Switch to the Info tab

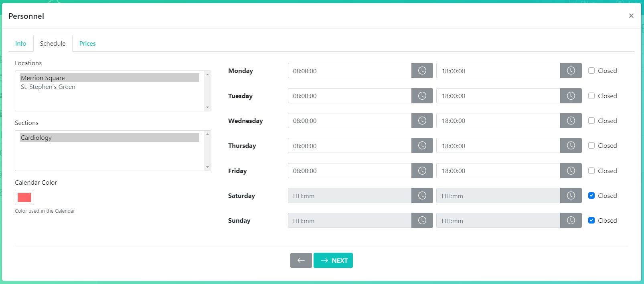coord(21,43)
